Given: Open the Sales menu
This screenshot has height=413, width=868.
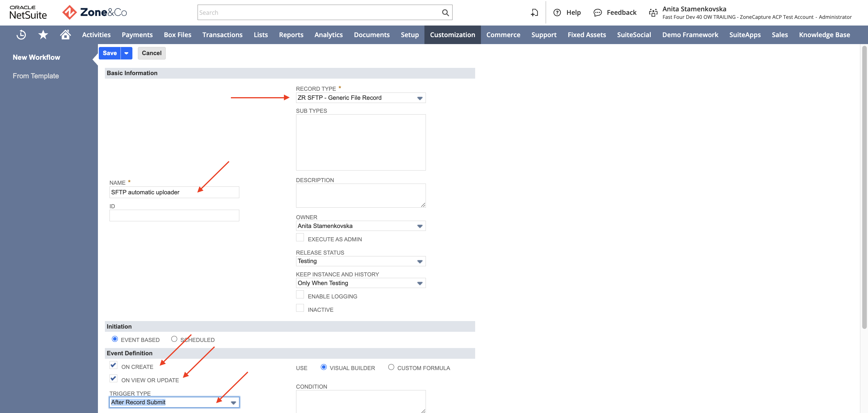Looking at the screenshot, I should 780,35.
